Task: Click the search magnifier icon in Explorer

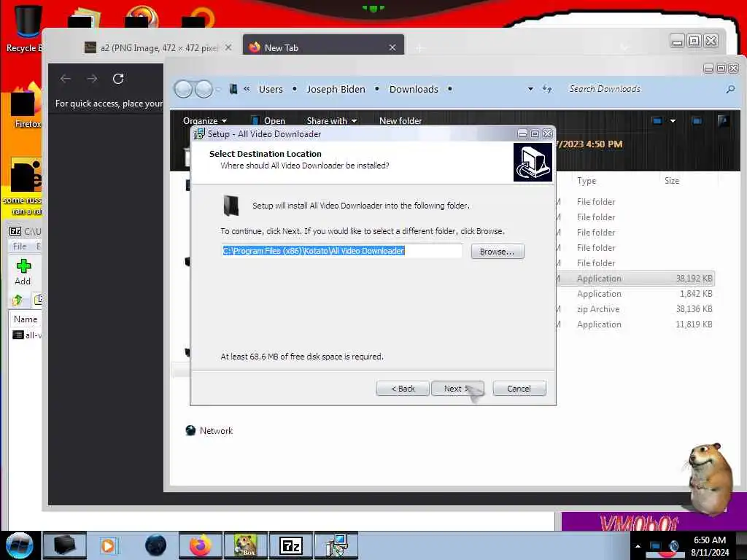Action: 730,89
